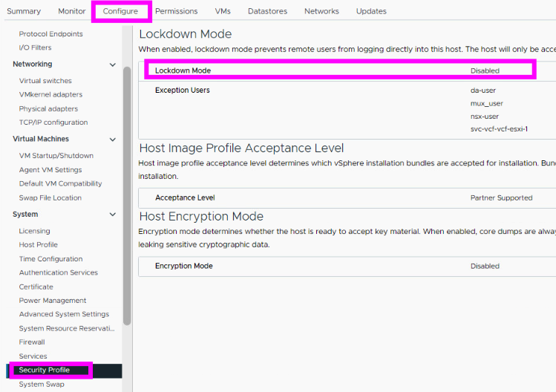The image size is (556, 392).
Task: Open the Firewall settings
Action: point(32,342)
